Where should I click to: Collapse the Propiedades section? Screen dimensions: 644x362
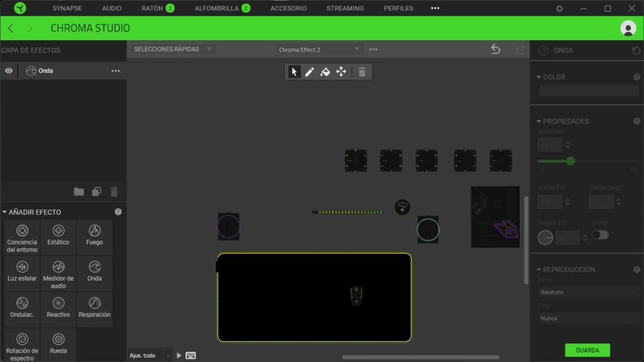(538, 121)
